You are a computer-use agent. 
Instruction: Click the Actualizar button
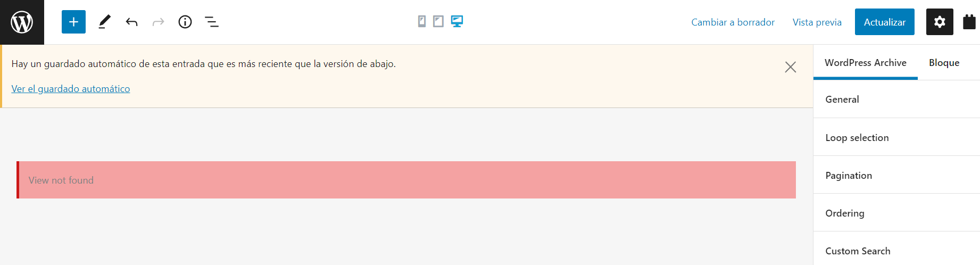[884, 22]
